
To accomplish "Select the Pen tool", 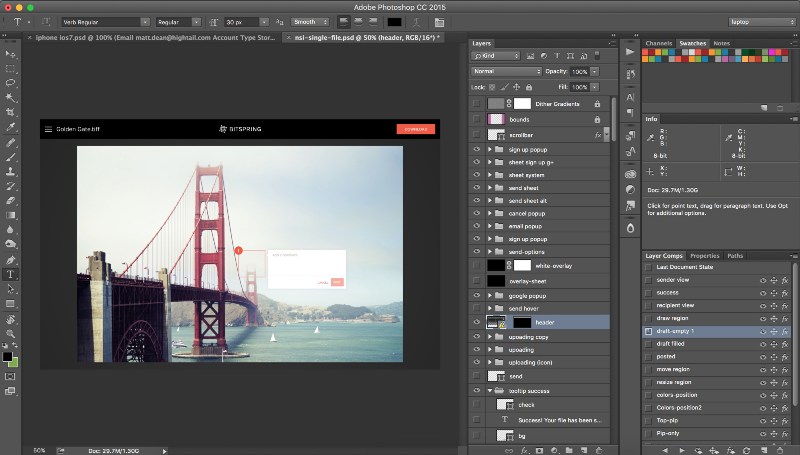I will (x=10, y=260).
